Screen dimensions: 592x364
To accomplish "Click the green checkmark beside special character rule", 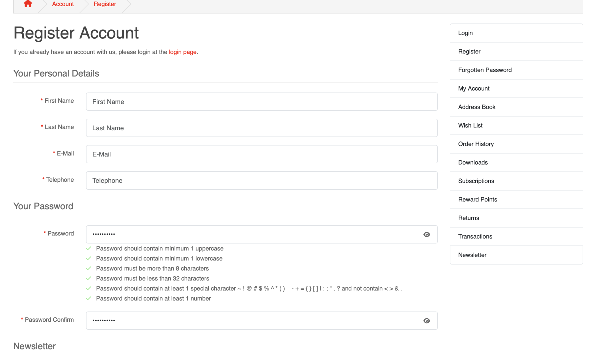I will 88,288.
